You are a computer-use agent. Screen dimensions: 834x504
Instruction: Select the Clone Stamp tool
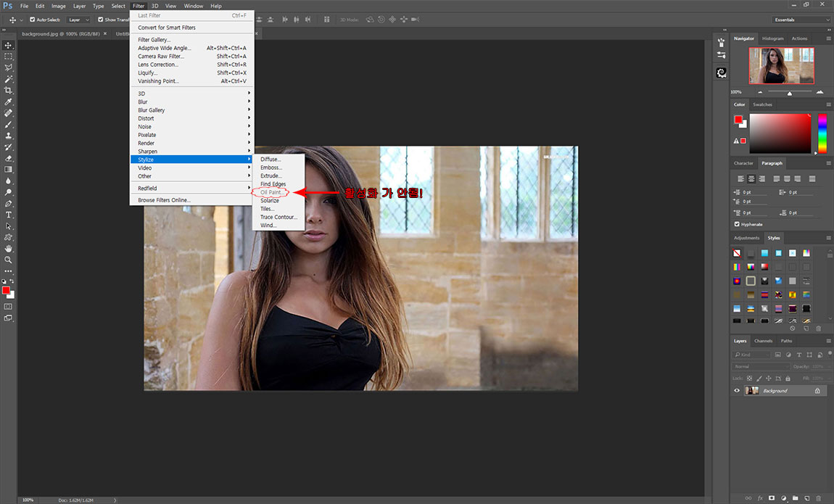point(8,136)
